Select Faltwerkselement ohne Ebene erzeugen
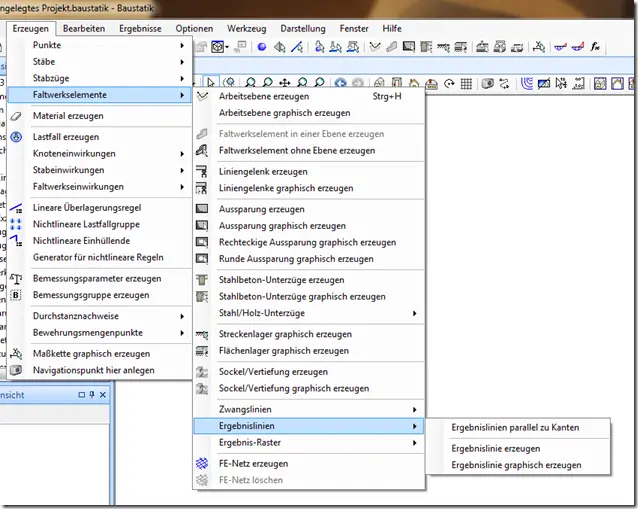The width and height of the screenshot is (638, 509). pyautogui.click(x=309, y=151)
